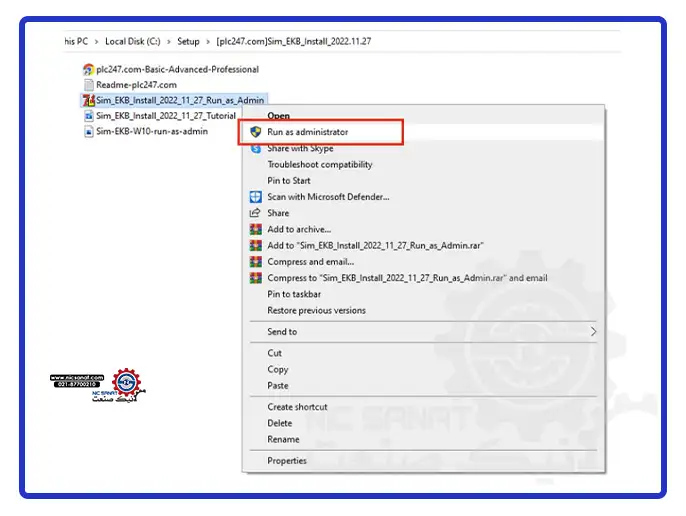Select file name plc247.com-Basic-Advanced-Professional
The image size is (686, 516).
coord(178,69)
